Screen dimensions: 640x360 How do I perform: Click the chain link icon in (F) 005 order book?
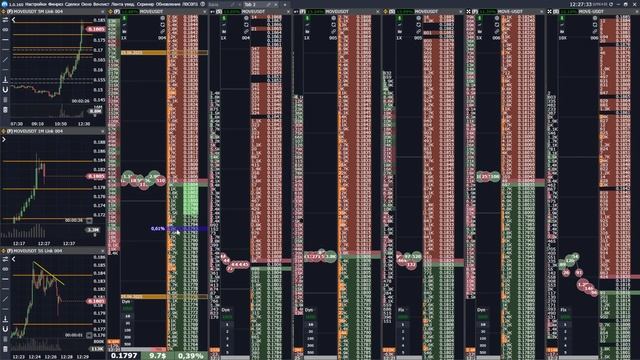334,31
